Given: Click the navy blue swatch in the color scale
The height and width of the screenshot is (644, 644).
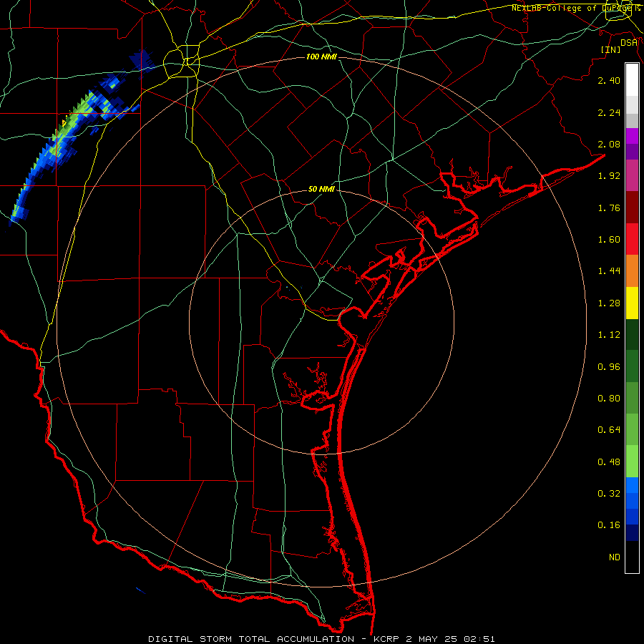Looking at the screenshot, I should 632,532.
